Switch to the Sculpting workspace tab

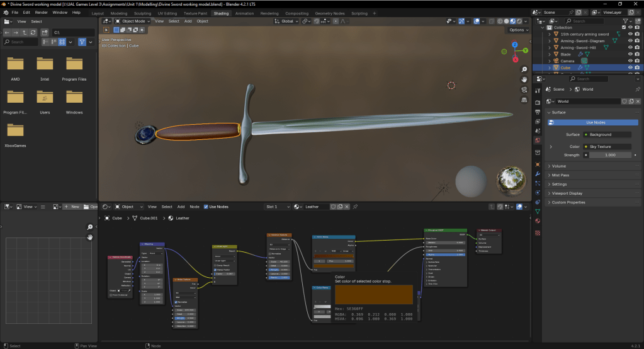coord(142,13)
